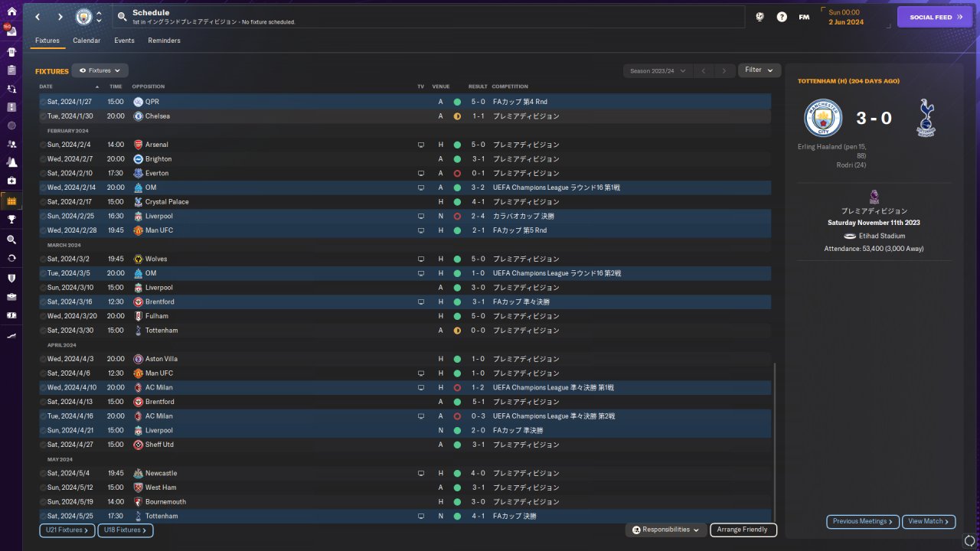Open the training cones icon in sidebar

pyautogui.click(x=11, y=162)
